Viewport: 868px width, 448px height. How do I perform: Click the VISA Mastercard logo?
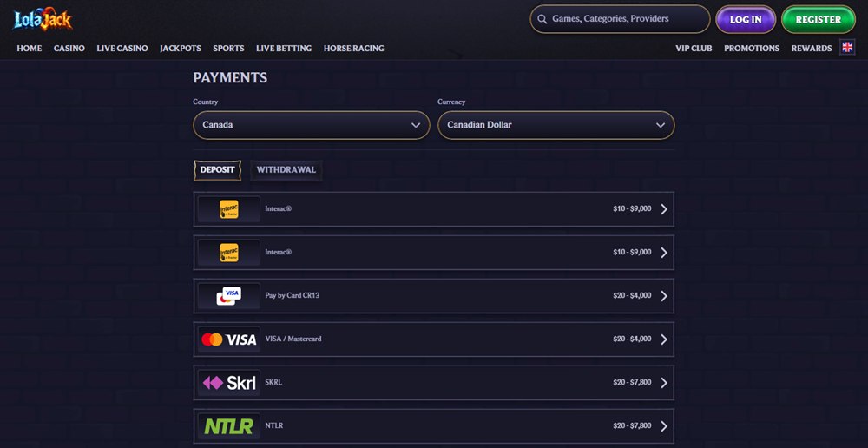(x=228, y=339)
